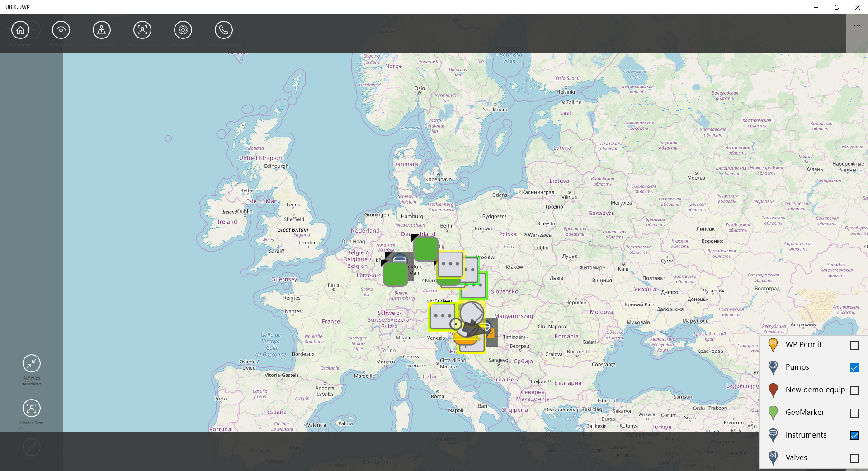Enable the GeoMarker checkbox
The width and height of the screenshot is (868, 471).
[x=854, y=413]
